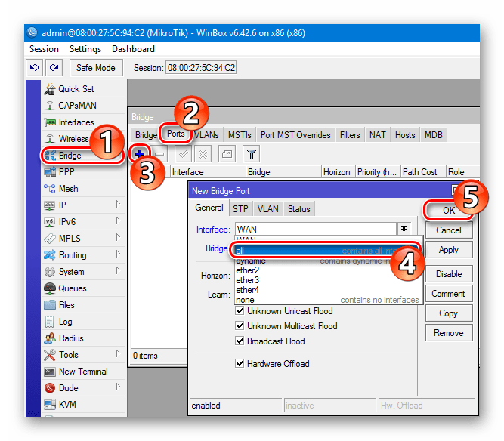Click the Apply button

[x=449, y=250]
